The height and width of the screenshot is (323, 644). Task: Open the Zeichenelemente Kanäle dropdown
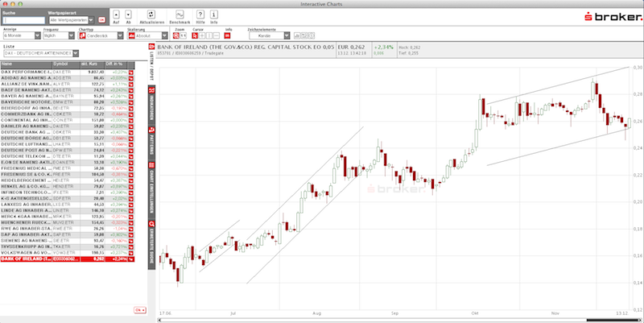[x=270, y=35]
